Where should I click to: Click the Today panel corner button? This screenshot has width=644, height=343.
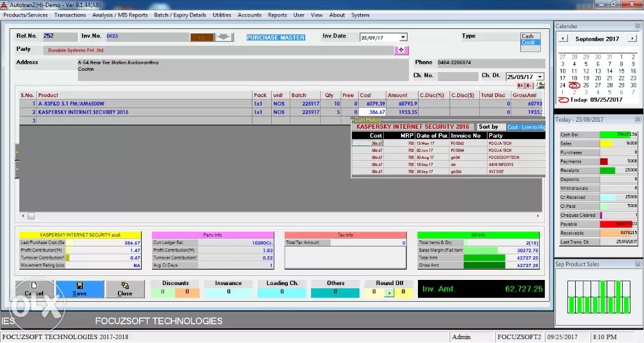pyautogui.click(x=638, y=120)
